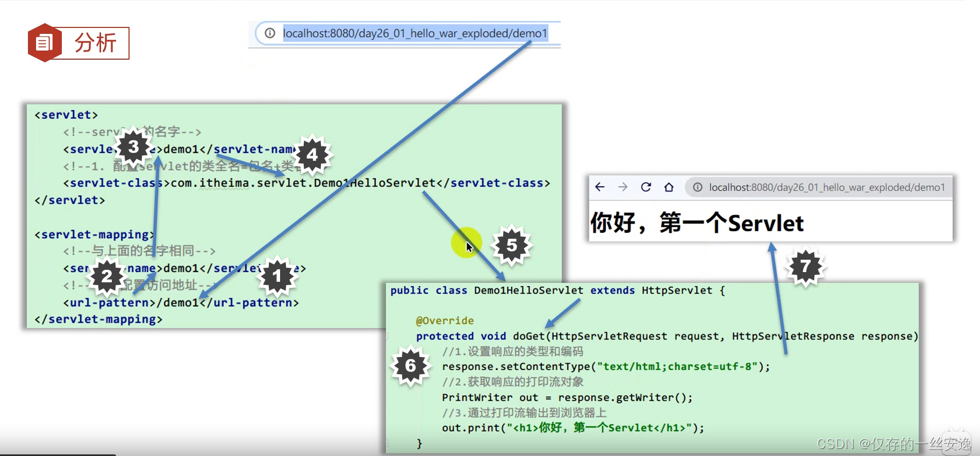Click the opening <servlet> tag line

(66, 115)
